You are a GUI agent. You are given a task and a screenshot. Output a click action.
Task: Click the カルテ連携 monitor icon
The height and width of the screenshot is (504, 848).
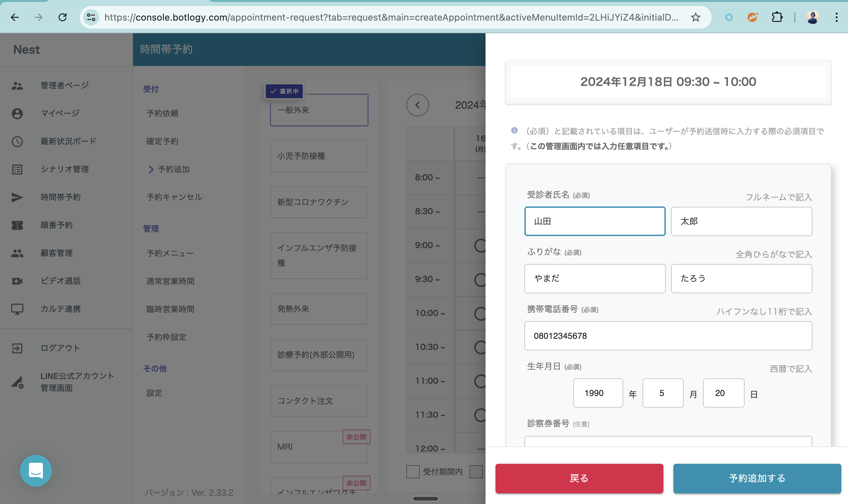(17, 309)
